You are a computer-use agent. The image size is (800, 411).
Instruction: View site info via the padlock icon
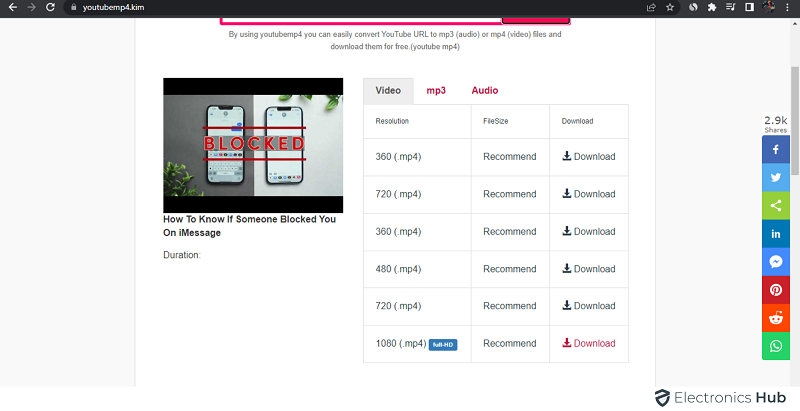pos(73,8)
